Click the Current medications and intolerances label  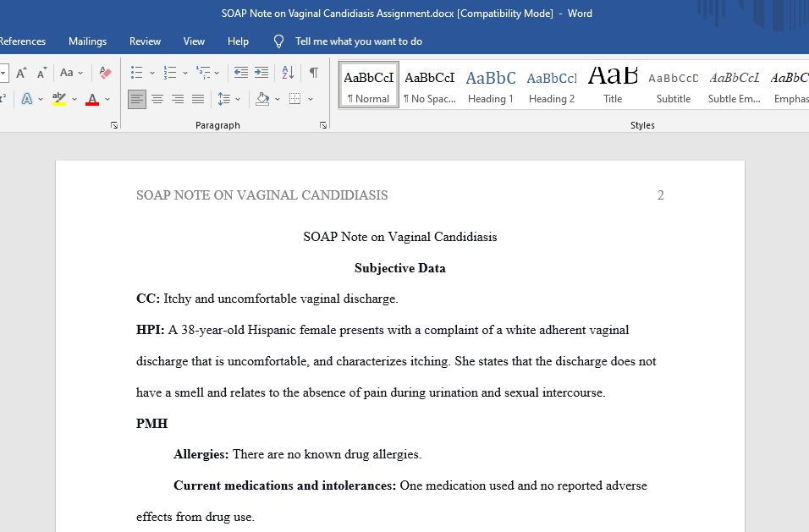[285, 485]
